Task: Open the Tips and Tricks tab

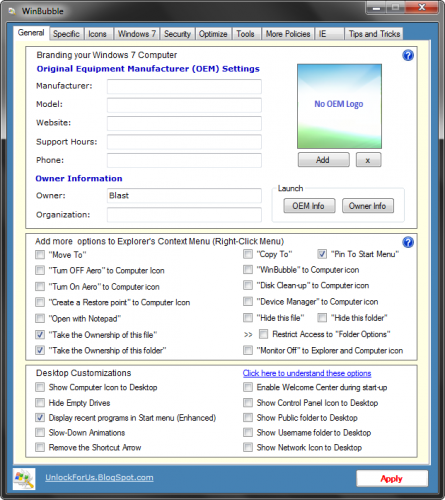Action: pos(374,34)
